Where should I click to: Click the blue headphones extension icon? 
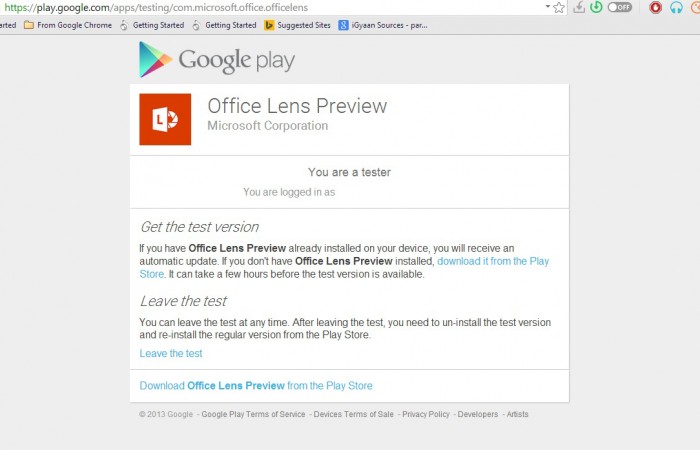click(675, 7)
